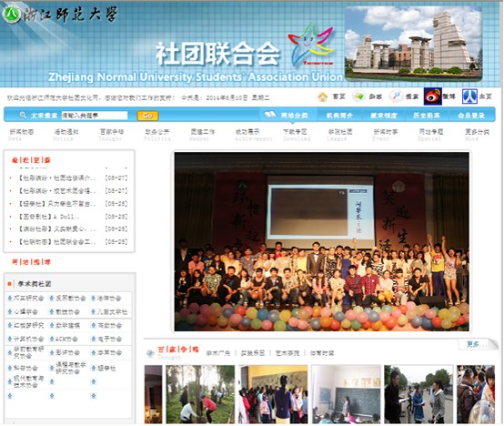Click the green speech bubble icon
Image resolution: width=504 pixels, height=426 pixels.
(358, 96)
